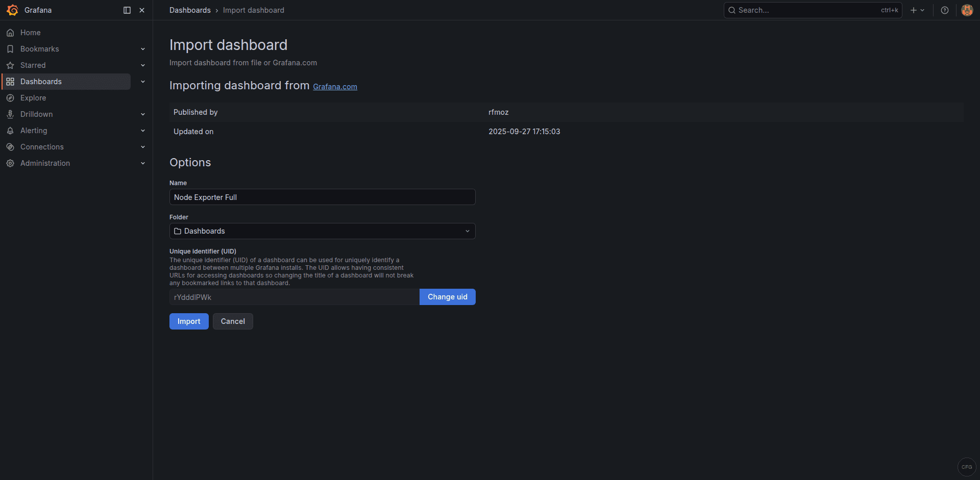This screenshot has height=480, width=980.
Task: Click the Help question-mark icon
Action: [x=944, y=10]
